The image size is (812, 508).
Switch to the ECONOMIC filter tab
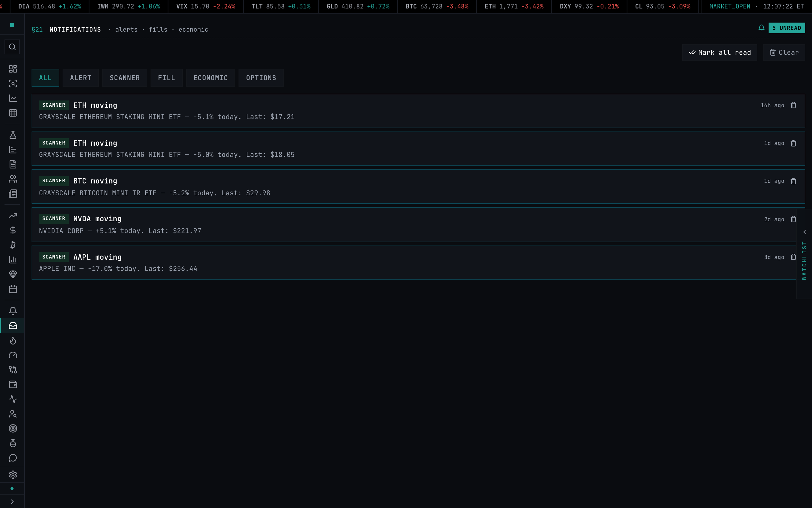tap(210, 78)
